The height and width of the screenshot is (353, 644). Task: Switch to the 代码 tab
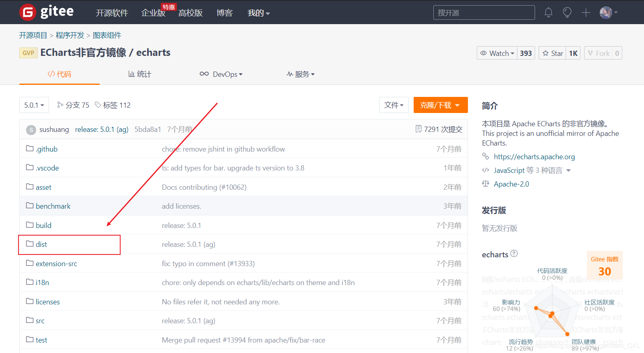coord(59,74)
